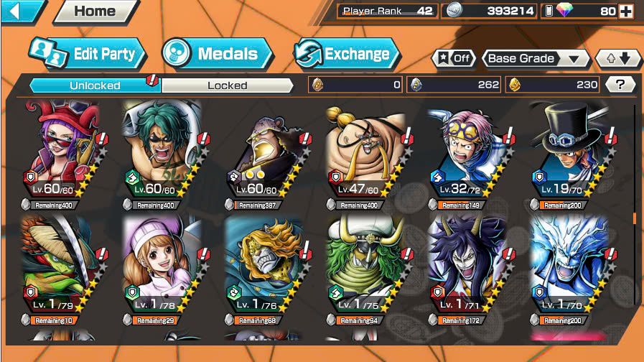Screen dimensions: 644x362
Task: Open the Edit Party screen
Action: 87,53
